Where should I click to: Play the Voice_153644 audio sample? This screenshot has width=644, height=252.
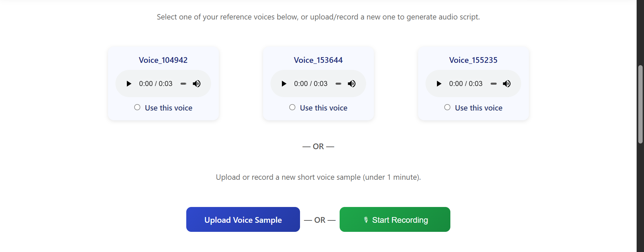284,84
